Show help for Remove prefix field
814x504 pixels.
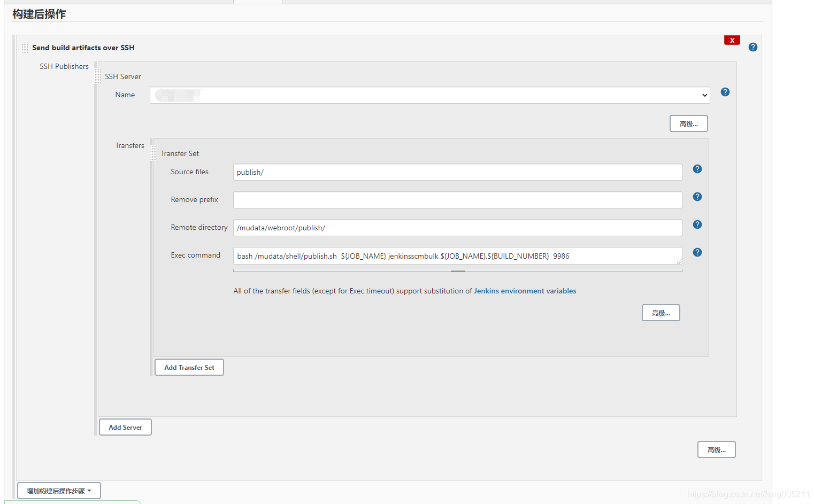pos(697,197)
